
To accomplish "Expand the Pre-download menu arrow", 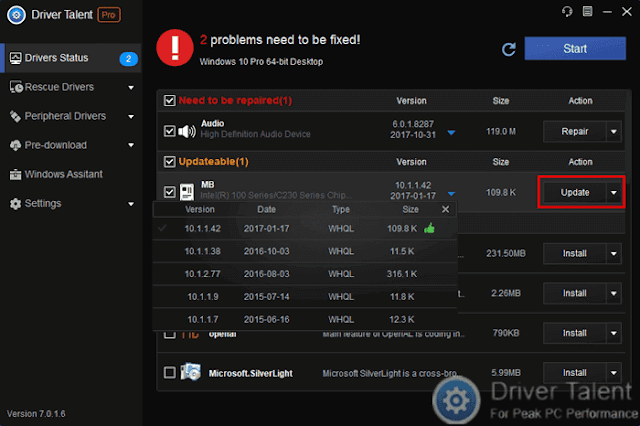I will [x=131, y=145].
